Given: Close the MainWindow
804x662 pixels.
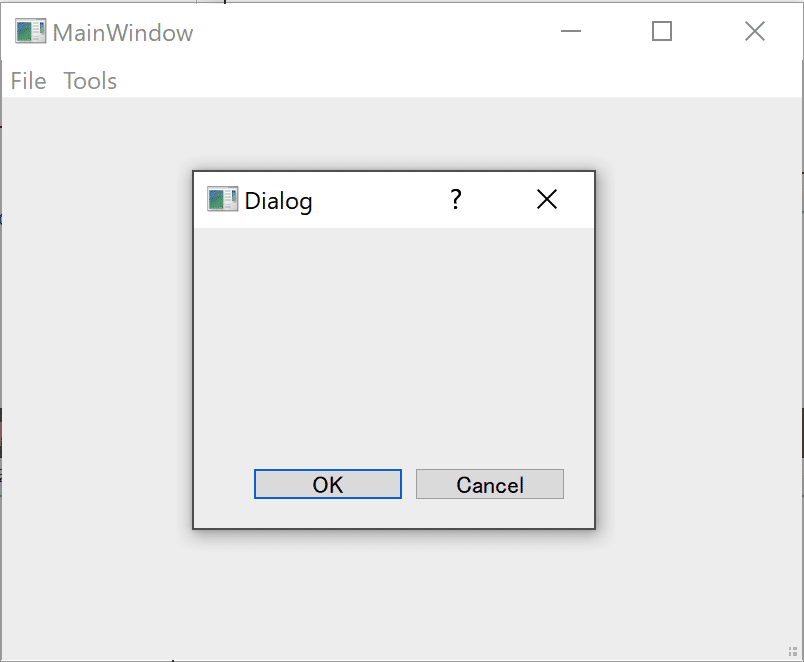Looking at the screenshot, I should tap(754, 32).
